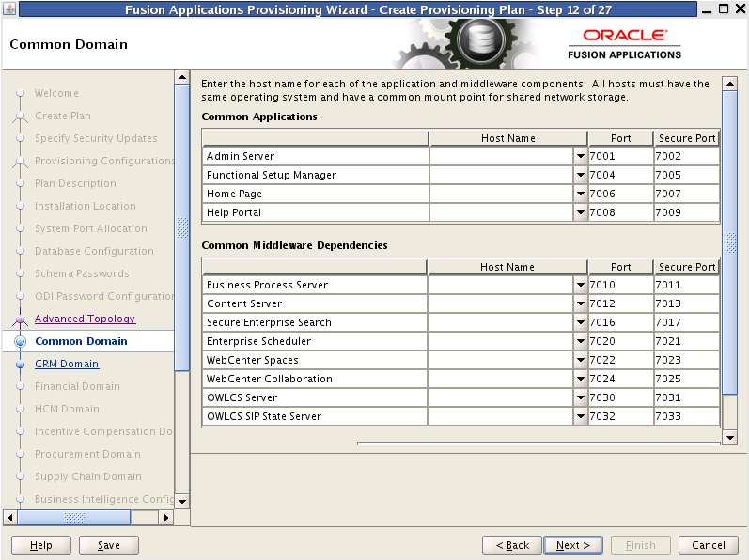The image size is (749, 560).
Task: Click Functional Setup Manager port 7004
Action: [620, 175]
